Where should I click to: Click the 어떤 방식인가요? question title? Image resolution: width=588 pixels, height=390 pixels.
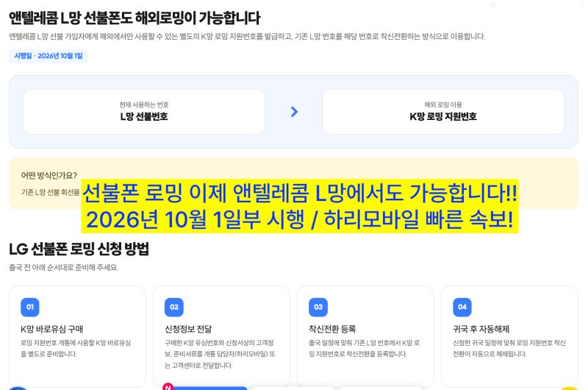tap(49, 175)
